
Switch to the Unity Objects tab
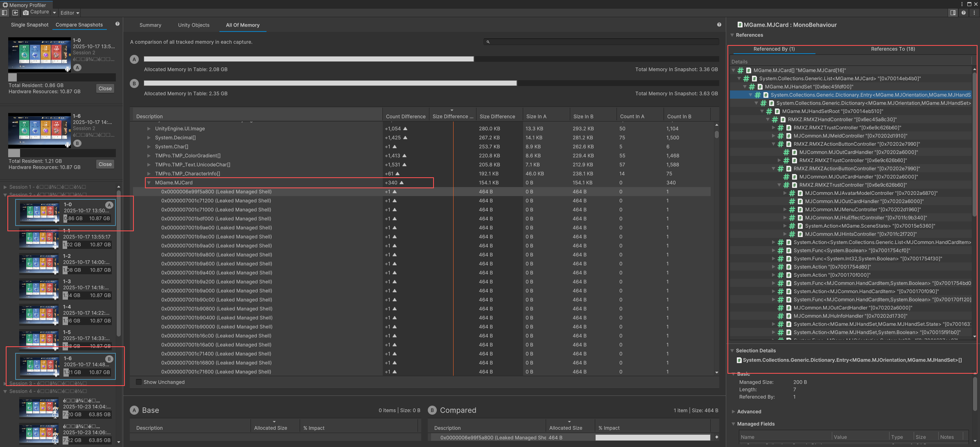tap(194, 25)
